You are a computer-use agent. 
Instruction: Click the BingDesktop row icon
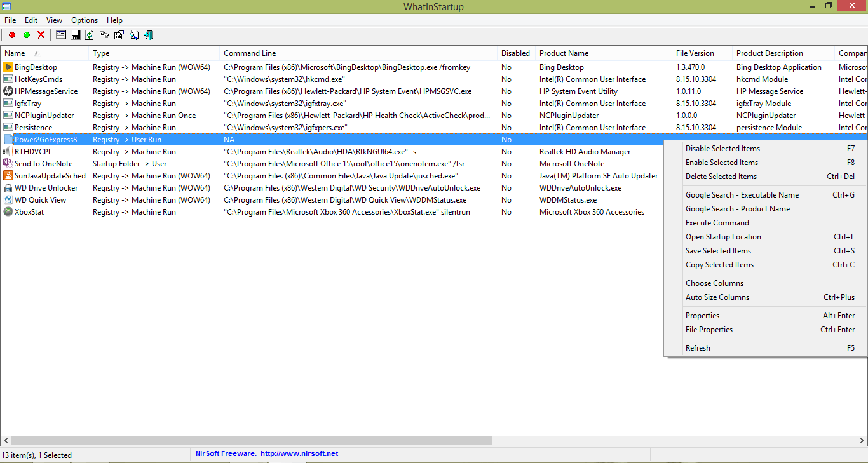8,67
